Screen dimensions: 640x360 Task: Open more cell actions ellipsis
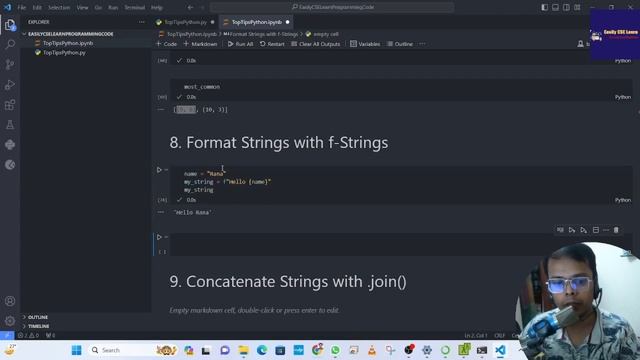click(606, 230)
